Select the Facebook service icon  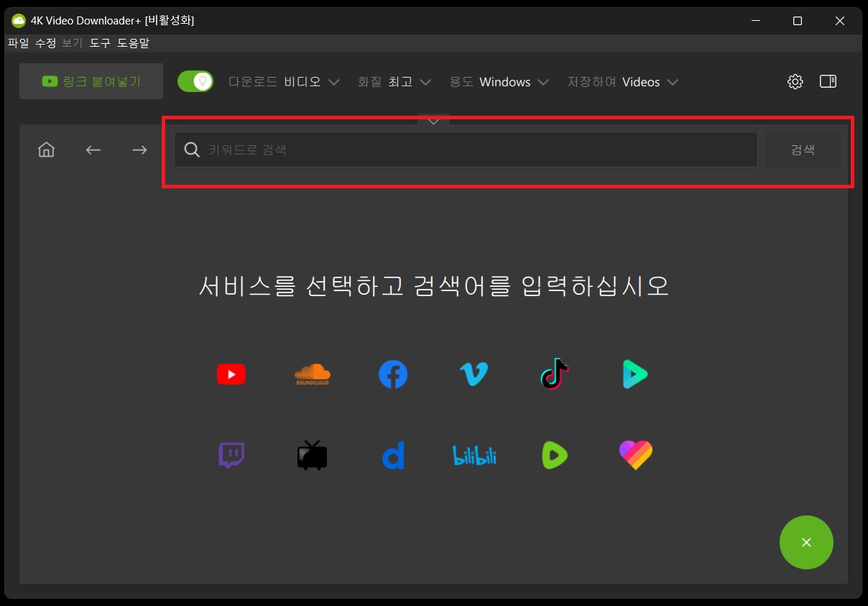393,375
